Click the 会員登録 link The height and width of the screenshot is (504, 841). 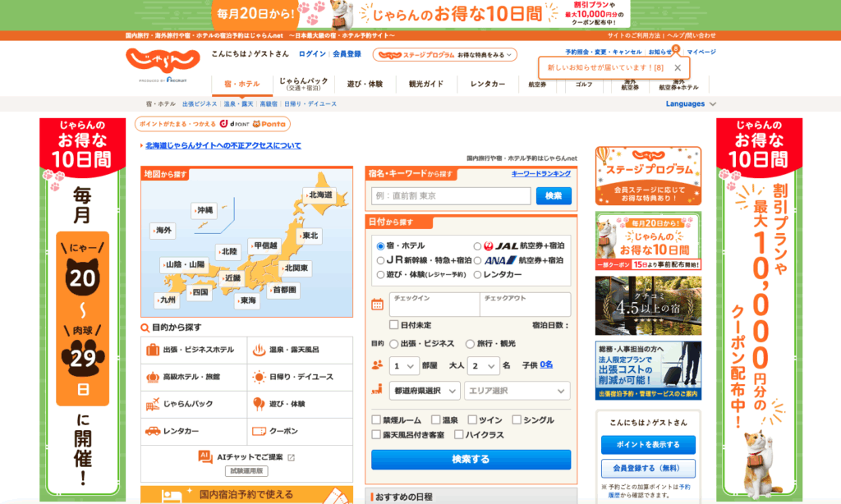[x=347, y=54]
